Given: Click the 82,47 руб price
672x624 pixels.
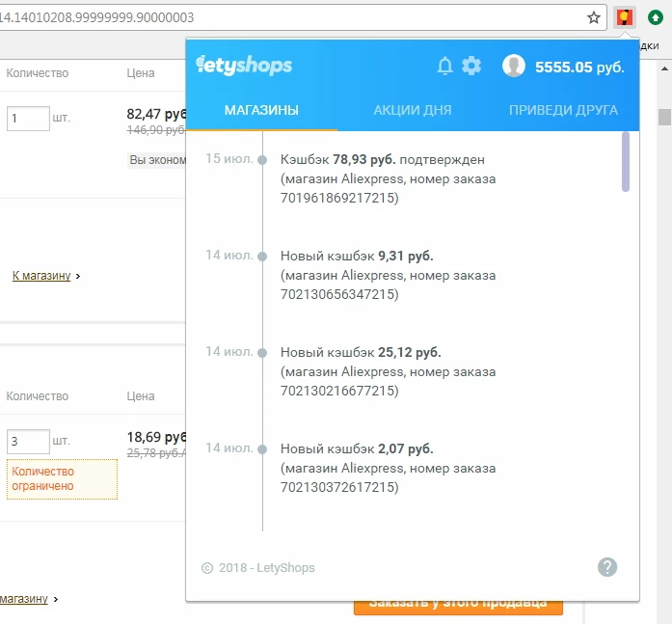Looking at the screenshot, I should pos(156,114).
